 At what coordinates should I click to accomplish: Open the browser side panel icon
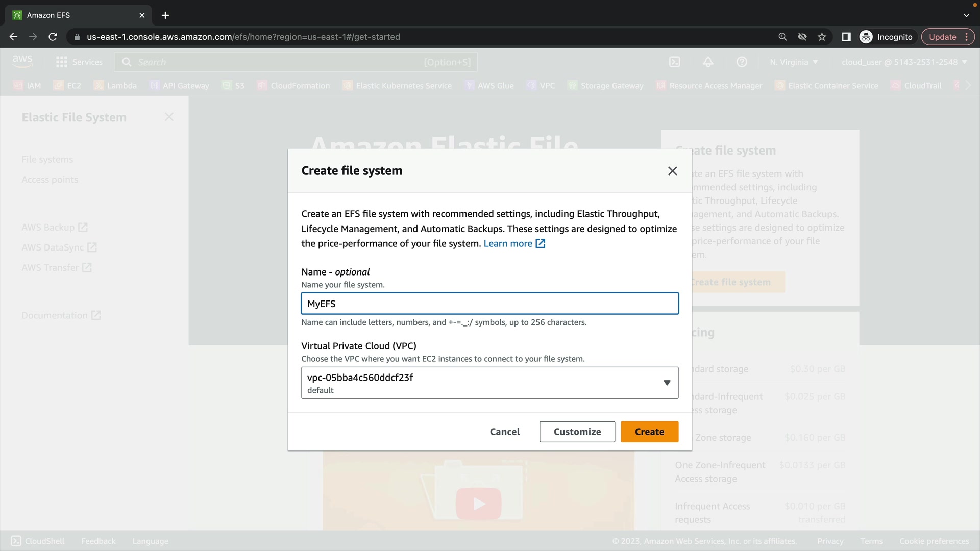846,37
